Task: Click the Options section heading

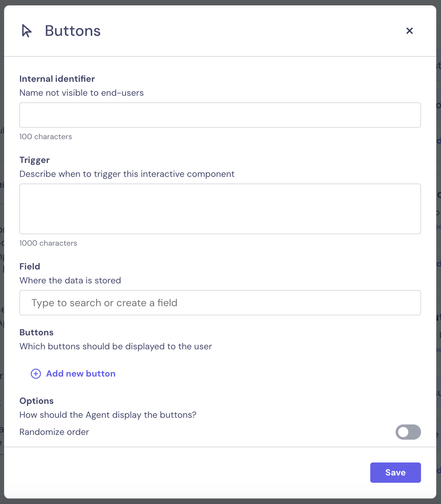Action: click(36, 401)
